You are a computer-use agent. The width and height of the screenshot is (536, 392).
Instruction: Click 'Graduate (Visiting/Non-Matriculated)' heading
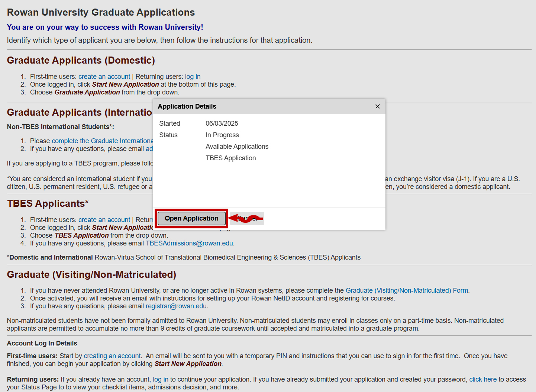pyautogui.click(x=91, y=274)
